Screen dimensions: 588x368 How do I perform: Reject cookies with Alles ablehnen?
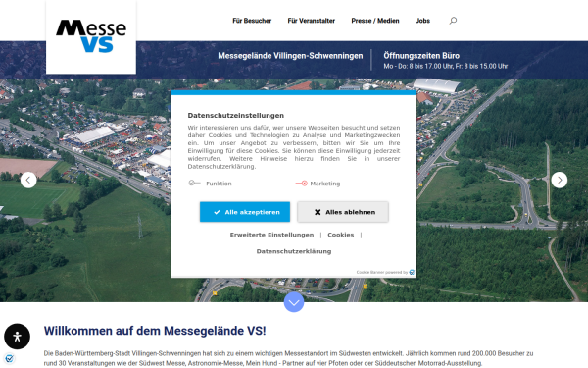[343, 212]
